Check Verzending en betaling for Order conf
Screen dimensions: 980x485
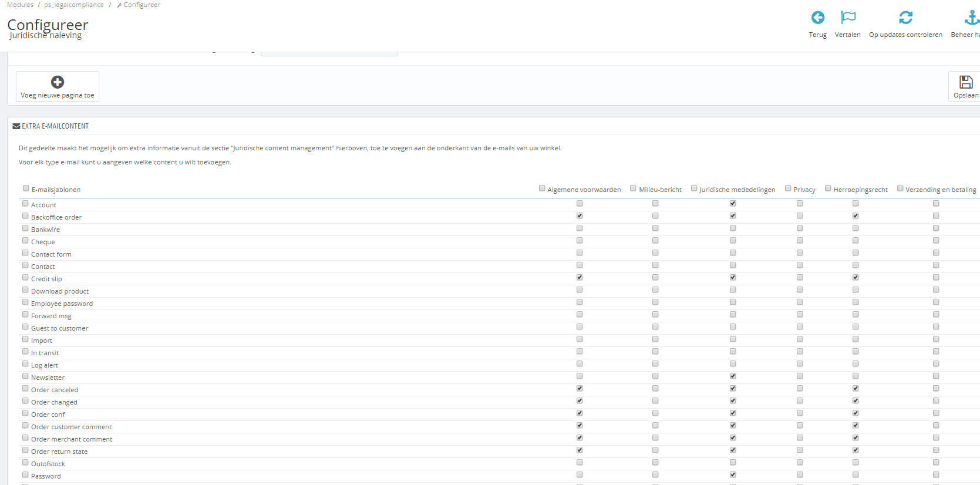pos(936,413)
